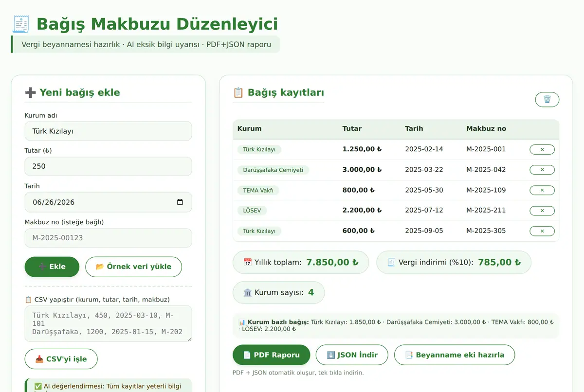Image resolution: width=584 pixels, height=392 pixels.
Task: Click the Ekle button
Action: (52, 267)
